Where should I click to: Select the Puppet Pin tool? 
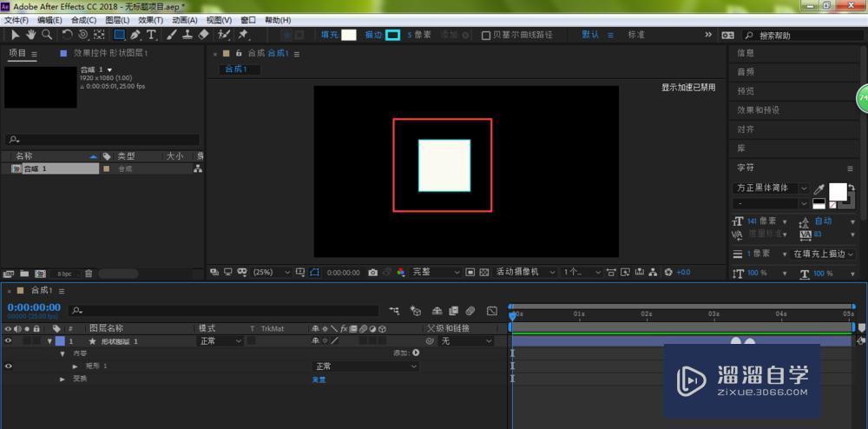[x=242, y=35]
